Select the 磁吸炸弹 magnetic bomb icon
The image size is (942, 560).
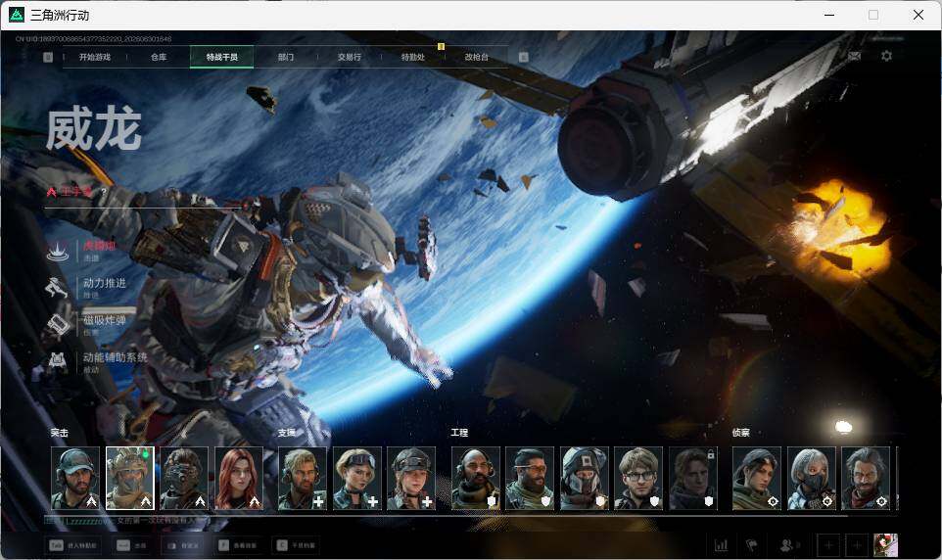(x=58, y=324)
